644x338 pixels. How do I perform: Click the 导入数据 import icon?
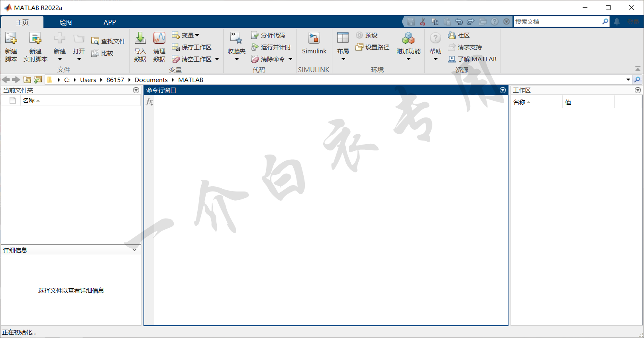click(x=140, y=38)
